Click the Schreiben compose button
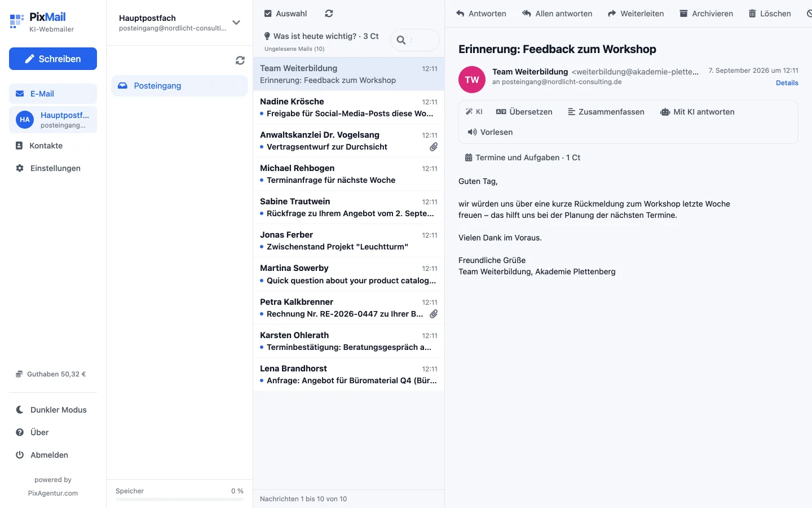This screenshot has width=812, height=508. tap(53, 59)
